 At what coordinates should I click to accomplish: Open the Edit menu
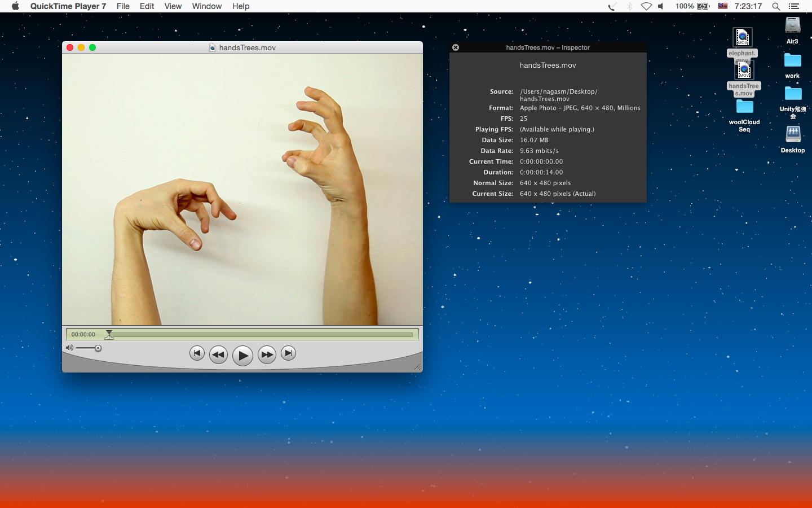click(x=147, y=6)
